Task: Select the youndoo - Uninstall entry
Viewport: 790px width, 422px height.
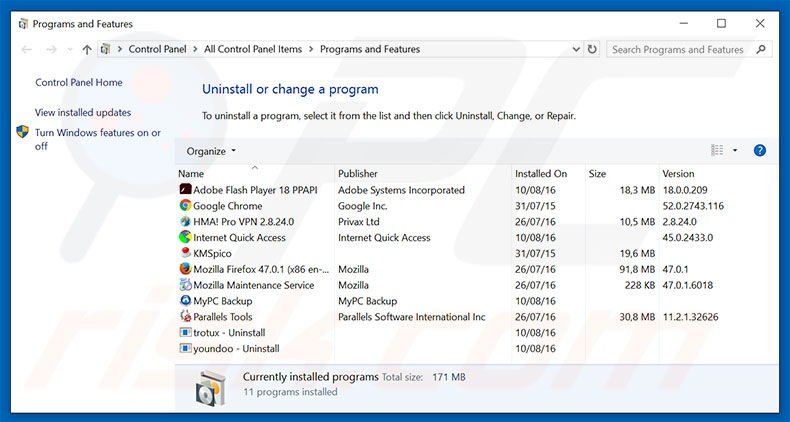Action: point(236,348)
